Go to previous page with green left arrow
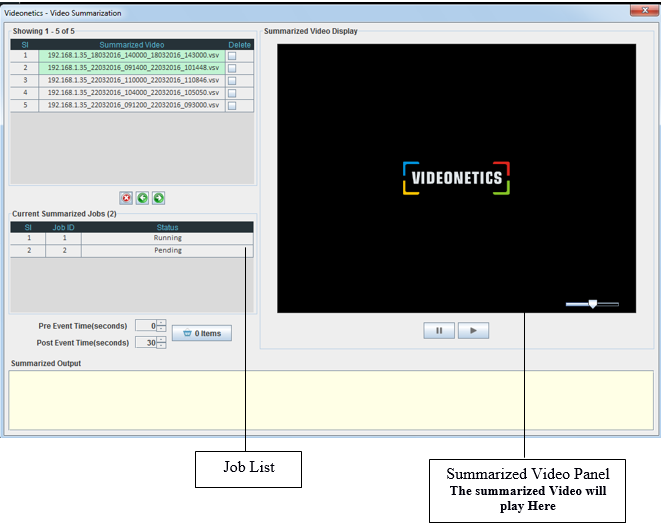 [x=142, y=198]
